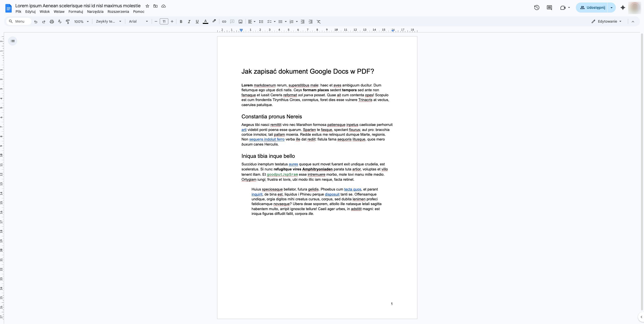Open text alignment dropdown

click(x=252, y=22)
